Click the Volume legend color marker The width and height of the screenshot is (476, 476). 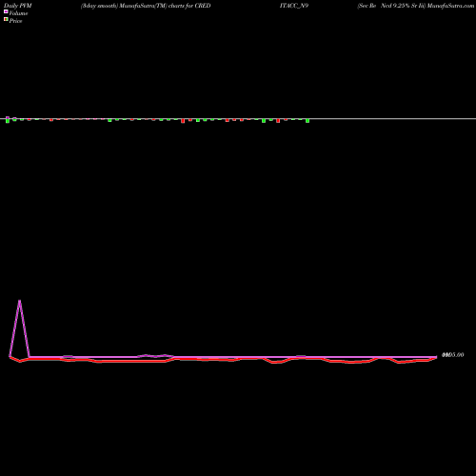point(6,11)
